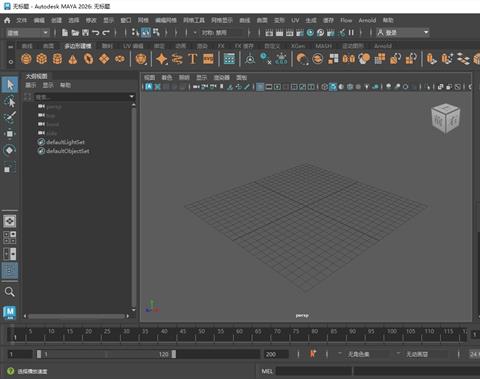The image size is (480, 379).
Task: Toggle wireframe display in the panel toolbar
Action: click(324, 87)
